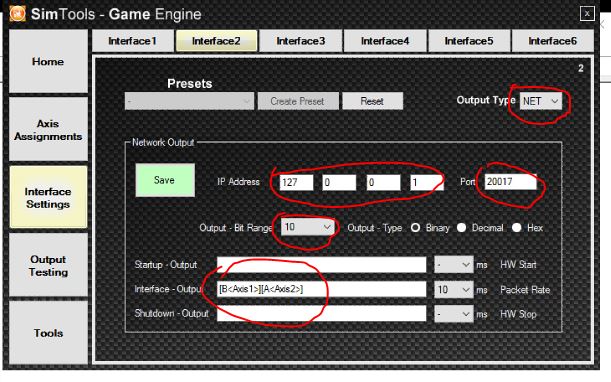Open the Packet Rate ms dropdown

[454, 290]
